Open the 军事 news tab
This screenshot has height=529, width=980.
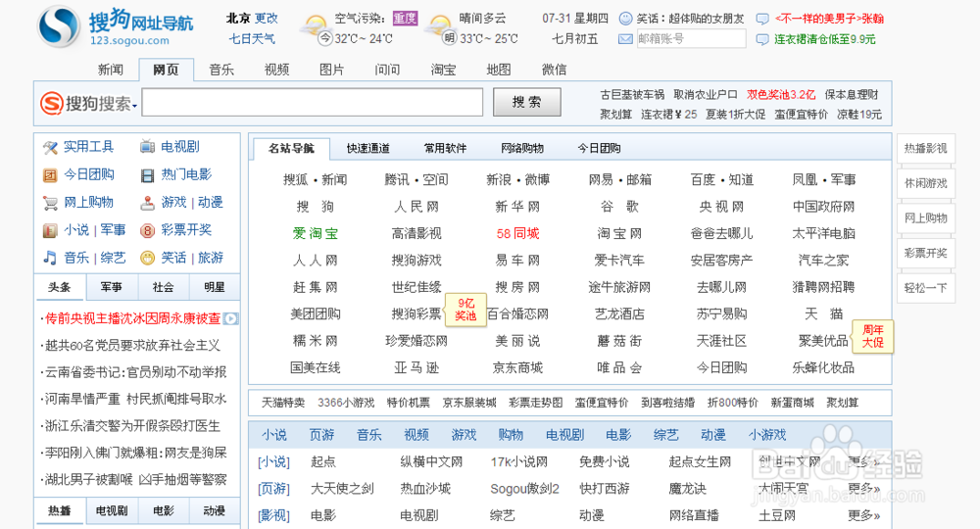click(112, 287)
